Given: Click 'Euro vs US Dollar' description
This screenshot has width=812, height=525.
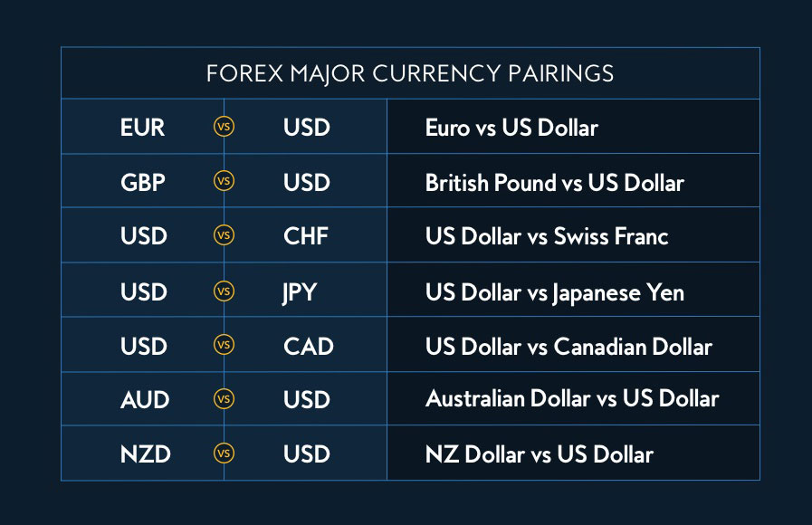Looking at the screenshot, I should pos(511,128).
